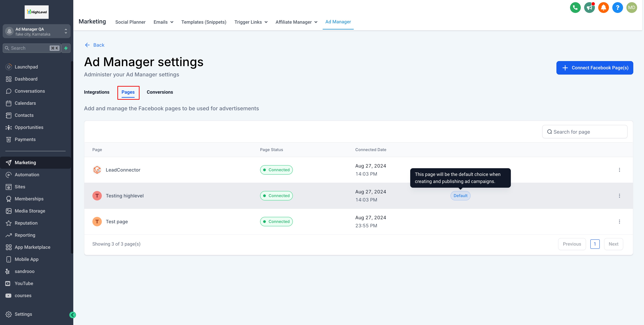
Task: Open three-dot menu for Test page row
Action: 619,221
